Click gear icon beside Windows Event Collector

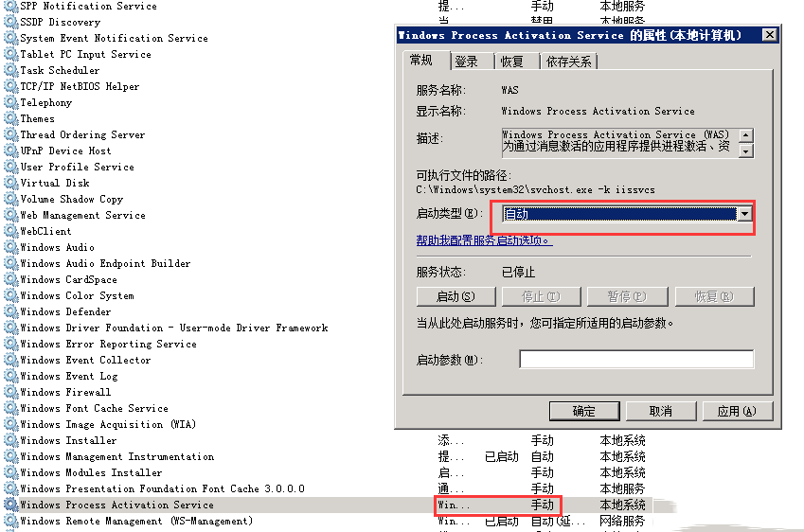10,360
